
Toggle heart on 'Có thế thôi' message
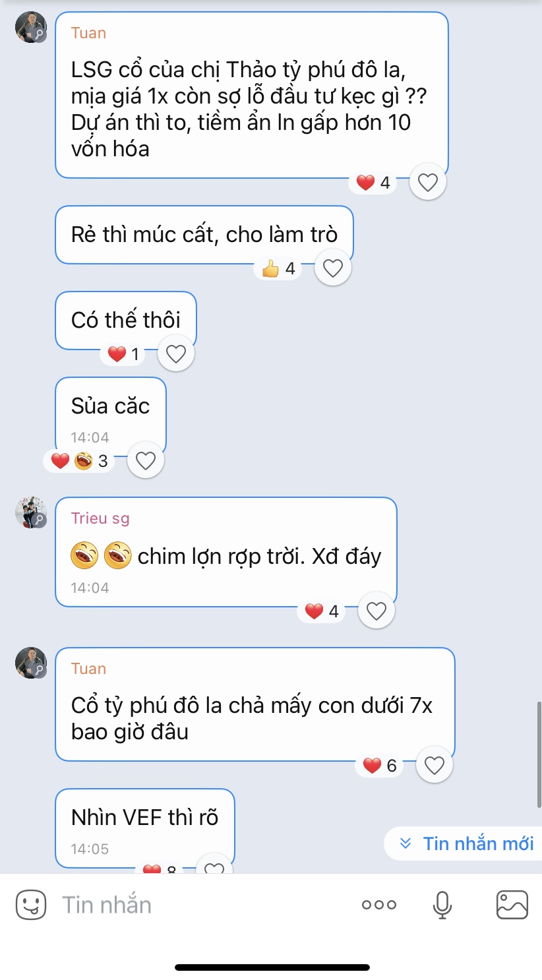176,354
